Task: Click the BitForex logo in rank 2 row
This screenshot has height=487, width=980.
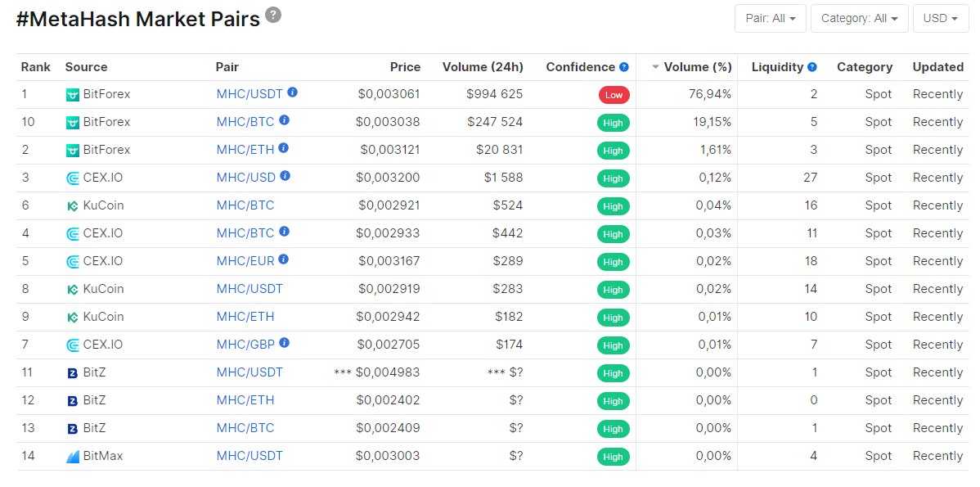Action: click(x=73, y=151)
